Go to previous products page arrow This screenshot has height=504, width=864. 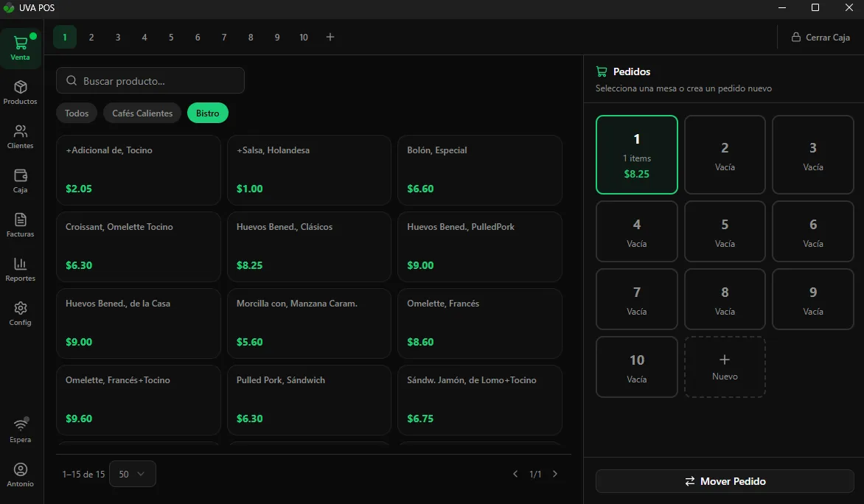(x=515, y=474)
